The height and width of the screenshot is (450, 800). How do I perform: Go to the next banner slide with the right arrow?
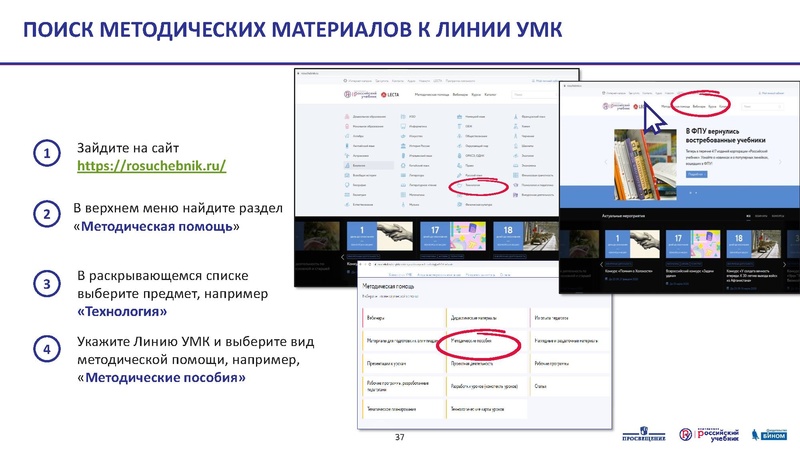tap(780, 162)
